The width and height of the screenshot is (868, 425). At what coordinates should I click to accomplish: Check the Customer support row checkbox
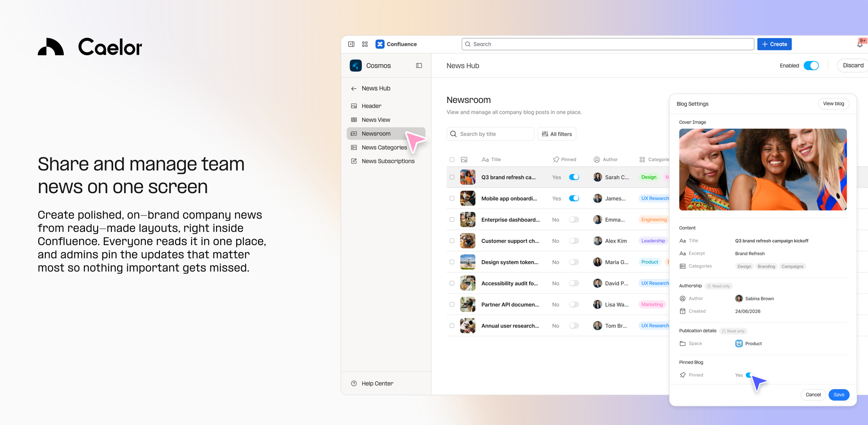(x=452, y=241)
